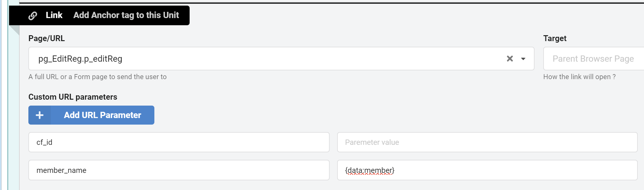Select the Link header tab label

pos(54,15)
